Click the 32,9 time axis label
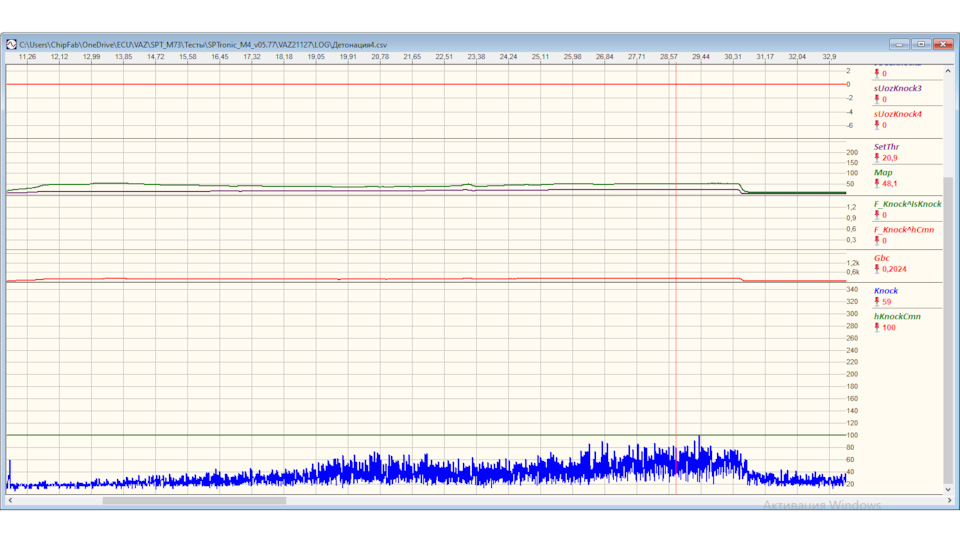 [829, 56]
